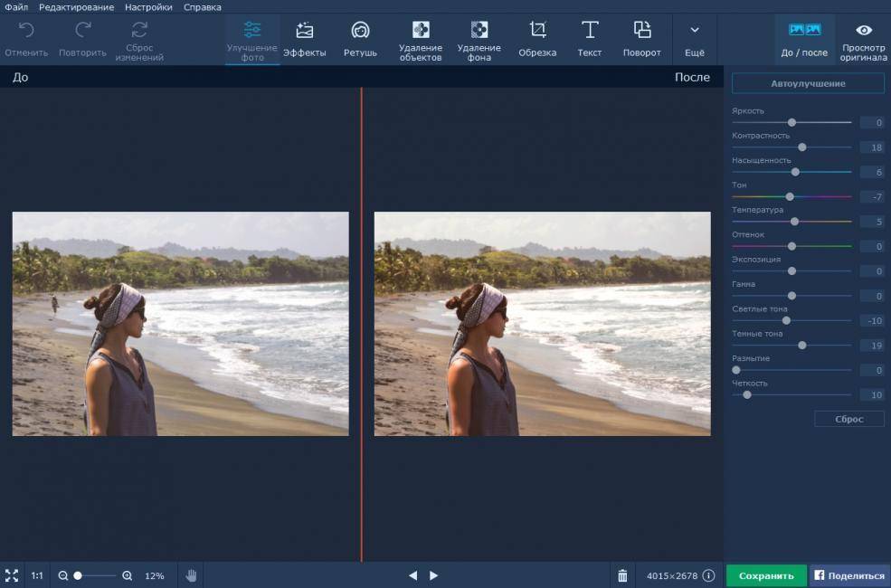Click the 4015×2678 image dimensions text
Screen dimensions: 891x588
coord(672,575)
